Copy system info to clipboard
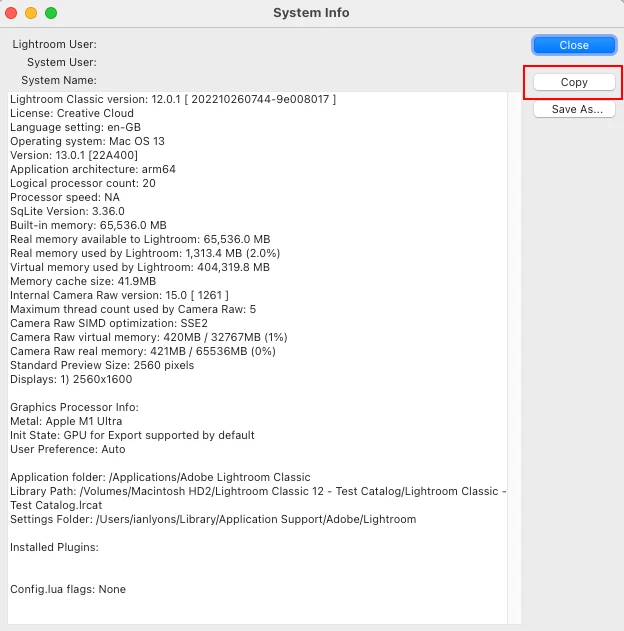Image resolution: width=624 pixels, height=631 pixels. 574,82
